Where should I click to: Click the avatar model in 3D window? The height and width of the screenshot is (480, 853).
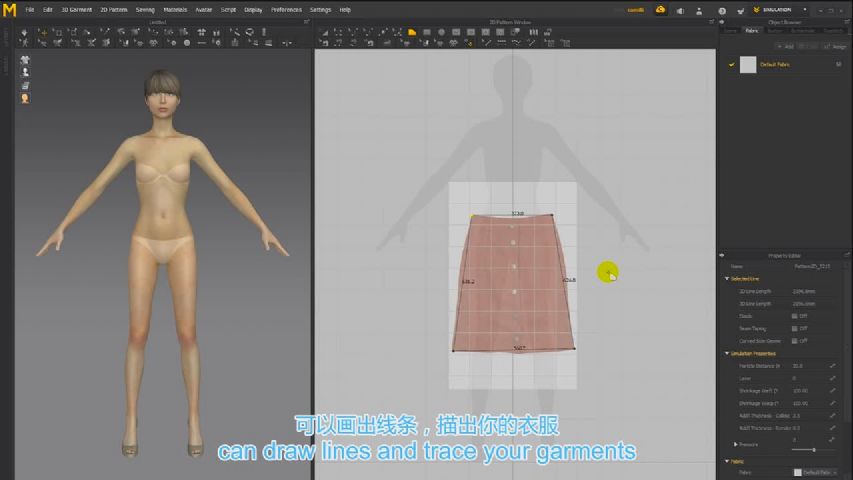[x=162, y=261]
